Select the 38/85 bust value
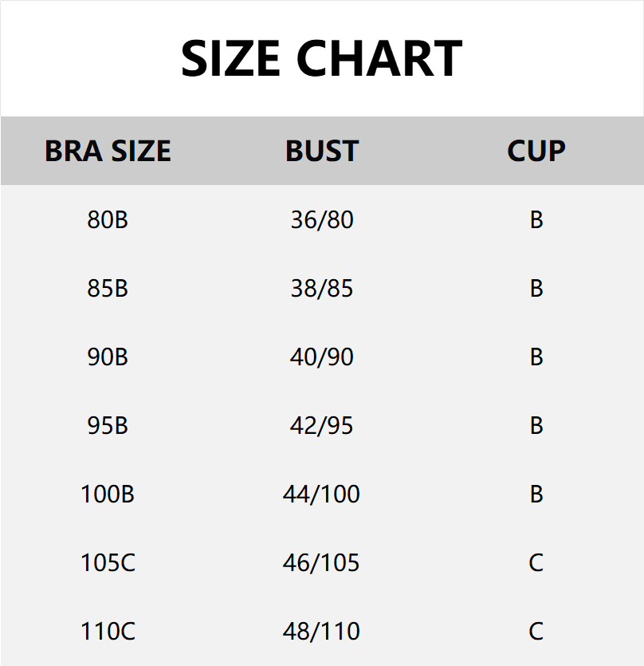This screenshot has height=666, width=644. click(x=322, y=288)
